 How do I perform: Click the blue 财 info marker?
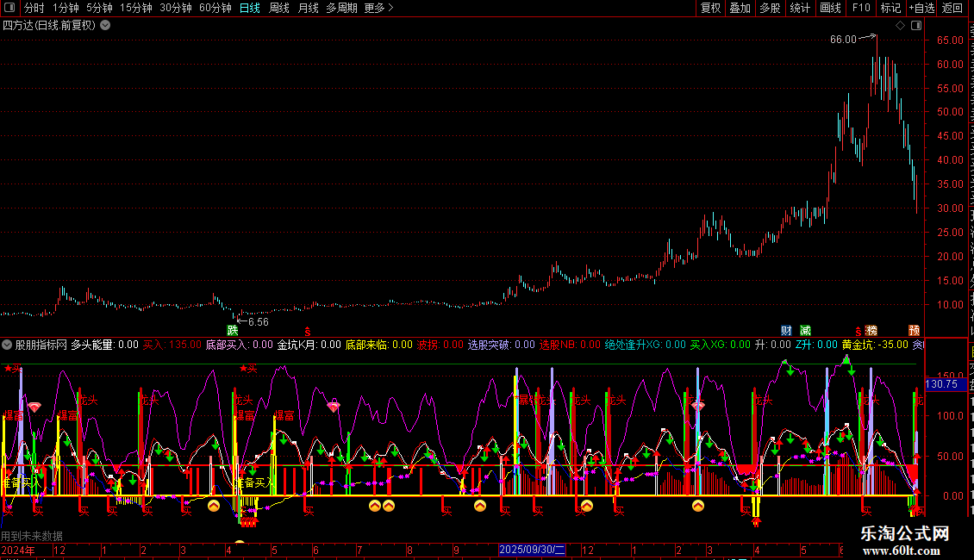click(786, 330)
